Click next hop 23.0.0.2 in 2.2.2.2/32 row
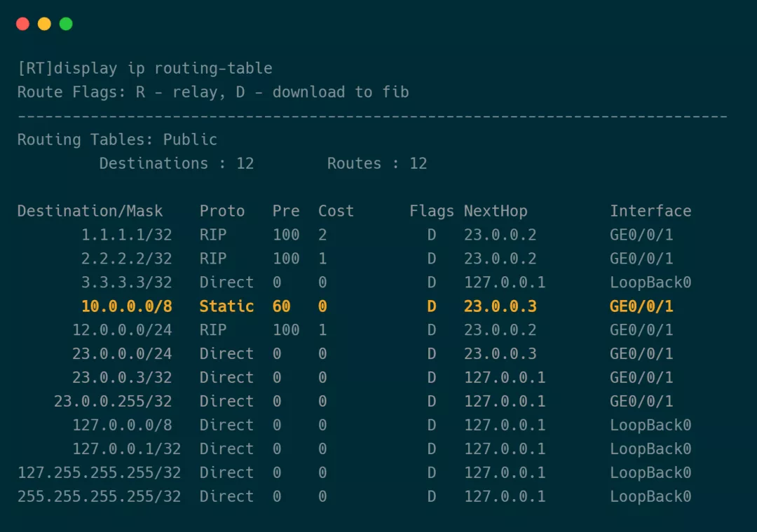The image size is (757, 532). click(x=500, y=258)
